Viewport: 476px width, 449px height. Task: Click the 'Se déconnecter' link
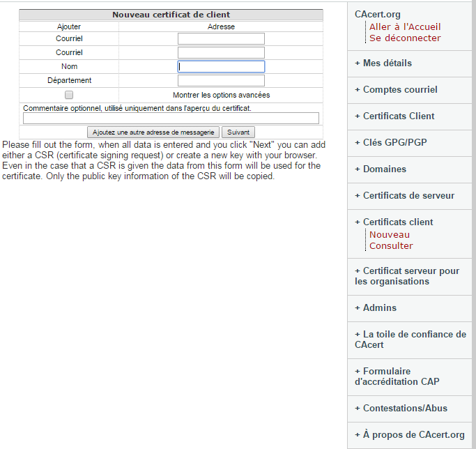[405, 38]
